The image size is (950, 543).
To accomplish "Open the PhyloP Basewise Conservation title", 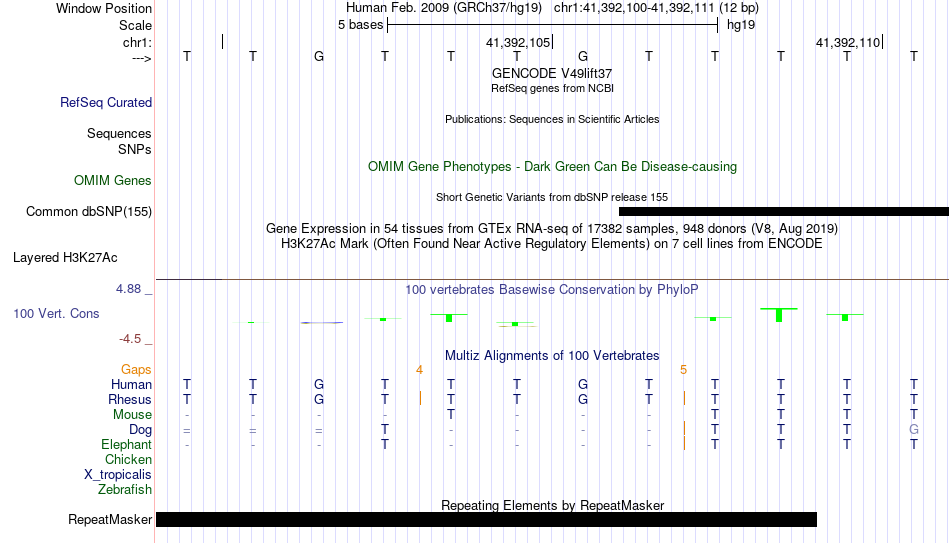I will tap(552, 290).
